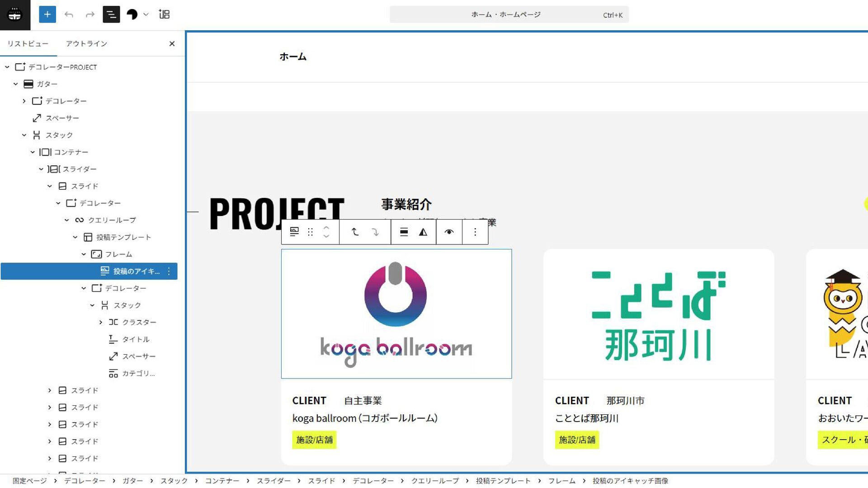Toggle the eye visibility icon in toolbar
This screenshot has width=868, height=488.
(x=449, y=232)
